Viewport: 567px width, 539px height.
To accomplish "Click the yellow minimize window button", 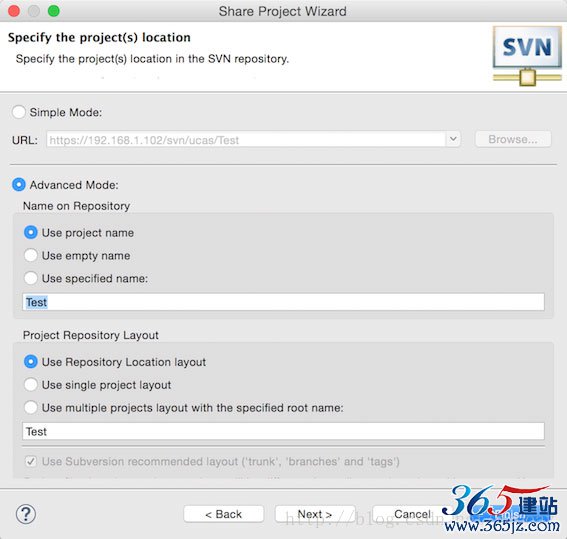I will [x=34, y=11].
